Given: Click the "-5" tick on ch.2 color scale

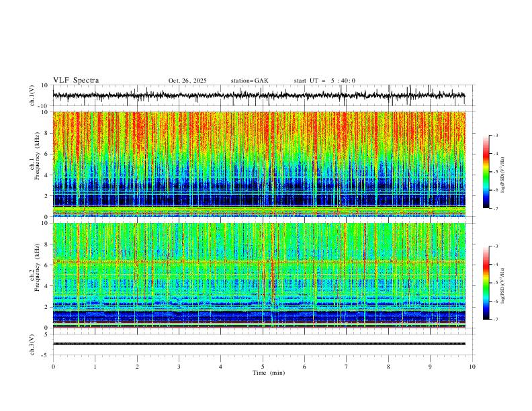Looking at the screenshot, I should pos(496,283).
